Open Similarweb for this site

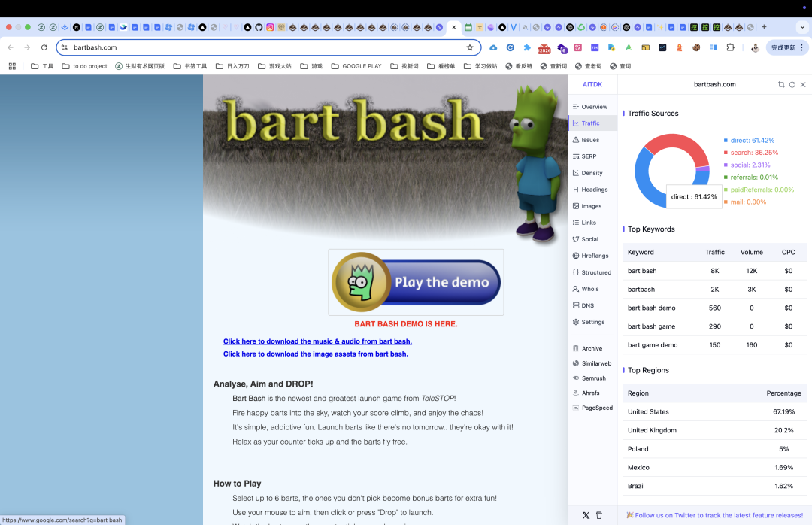(592, 363)
